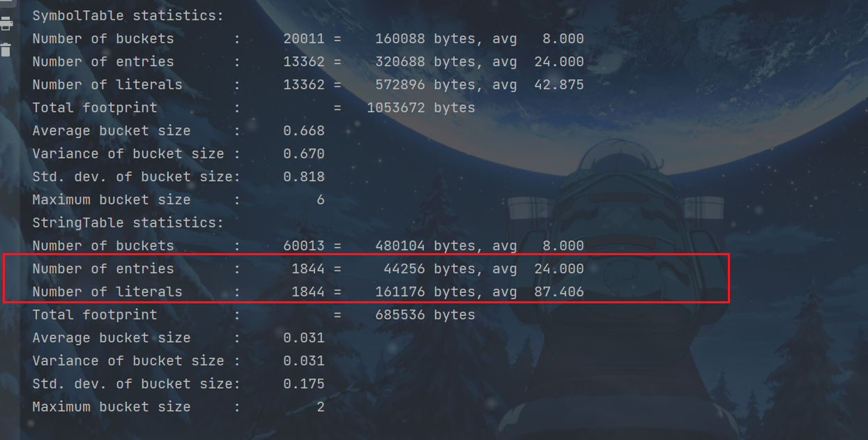Click the 'StringTable statistics:' heading line
This screenshot has width=868, height=440.
click(x=128, y=222)
